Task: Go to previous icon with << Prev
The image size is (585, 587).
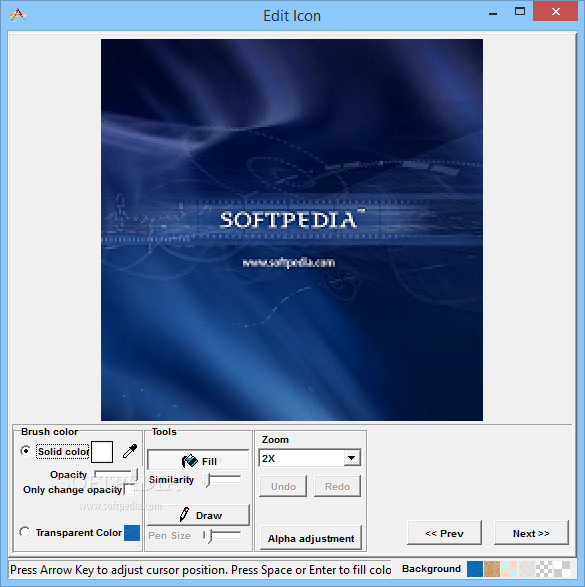Action: (x=444, y=533)
